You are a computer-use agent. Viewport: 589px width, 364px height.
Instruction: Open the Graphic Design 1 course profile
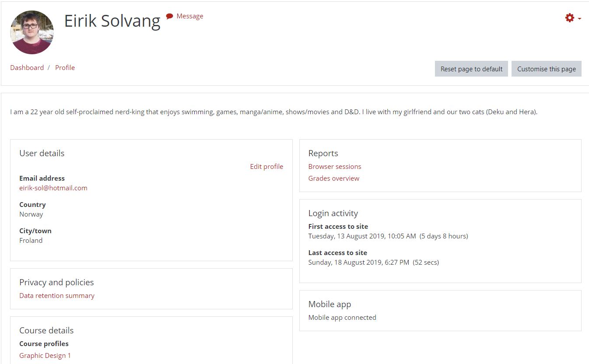(x=45, y=355)
